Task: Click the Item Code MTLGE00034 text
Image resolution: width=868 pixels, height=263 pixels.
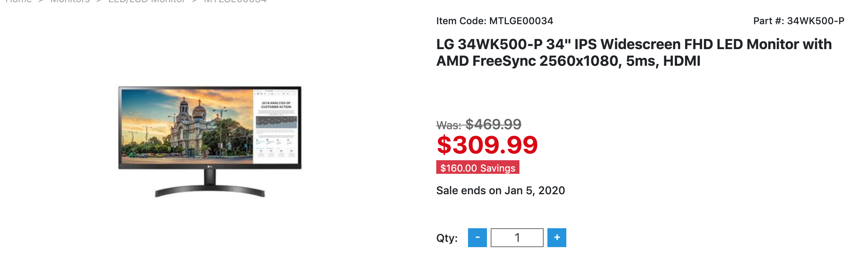Action: 494,21
